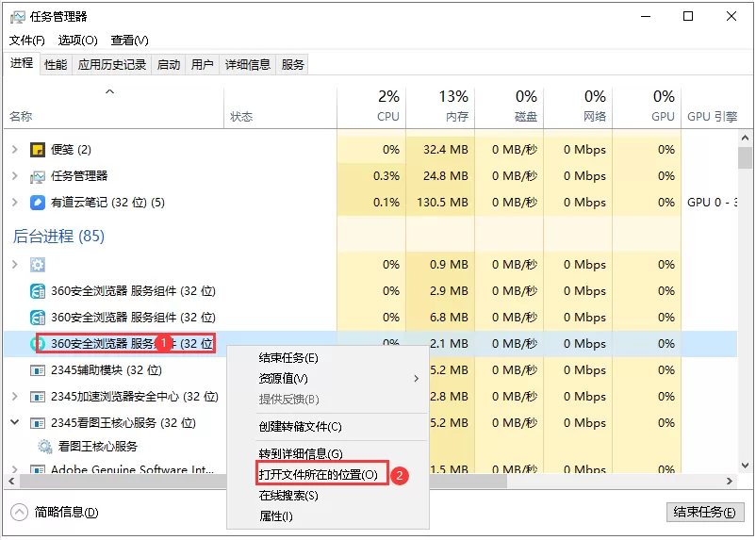Viewport: 756px width, 540px height.
Task: Click the 2345看图王核心服务 icon
Action: pyautogui.click(x=38, y=423)
